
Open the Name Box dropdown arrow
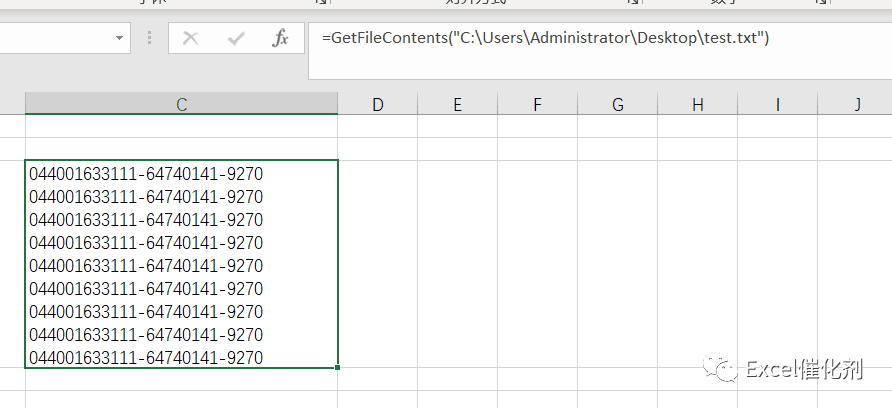[x=119, y=38]
